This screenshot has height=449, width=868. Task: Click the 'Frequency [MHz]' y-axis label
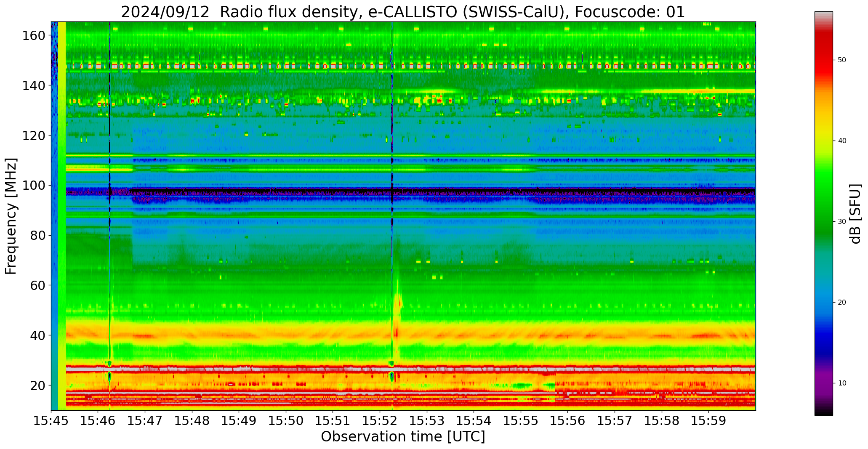(11, 216)
